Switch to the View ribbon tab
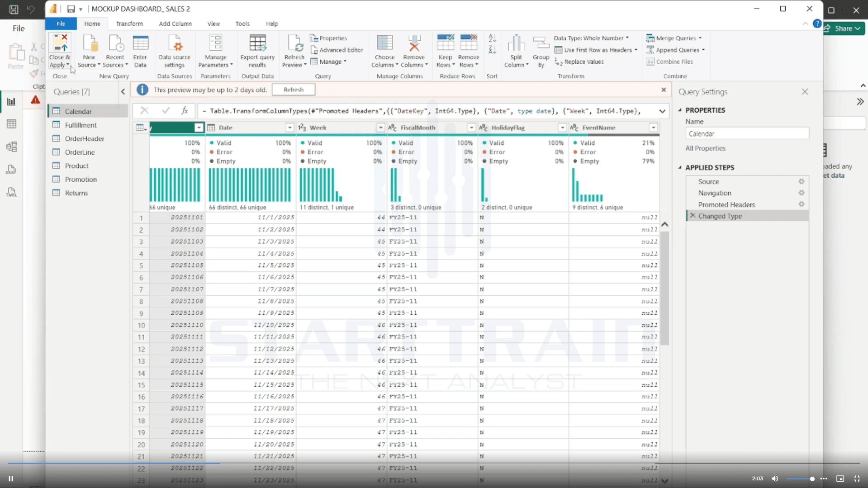The width and height of the screenshot is (868, 488). pyautogui.click(x=213, y=24)
